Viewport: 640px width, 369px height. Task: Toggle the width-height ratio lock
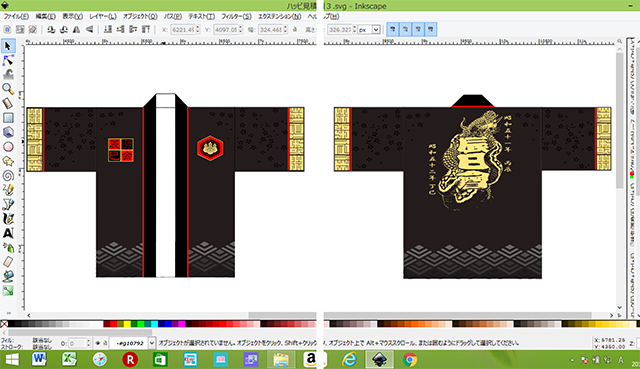pos(295,29)
